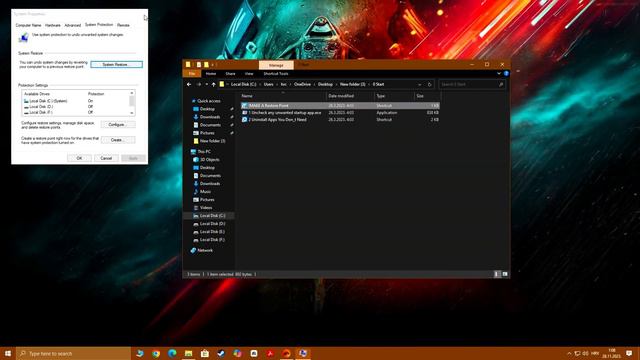Sort by Date modified column header
Viewport: 640px width, 360px height.
(x=350, y=96)
